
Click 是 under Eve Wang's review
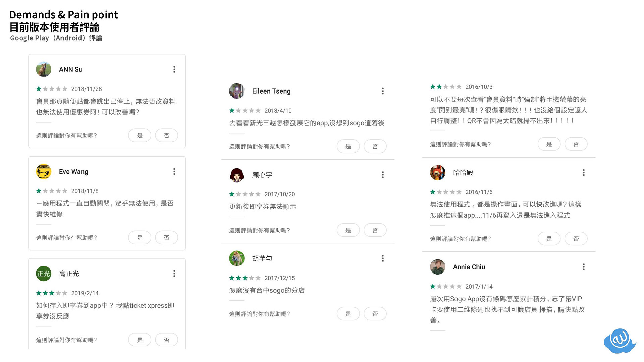(140, 238)
